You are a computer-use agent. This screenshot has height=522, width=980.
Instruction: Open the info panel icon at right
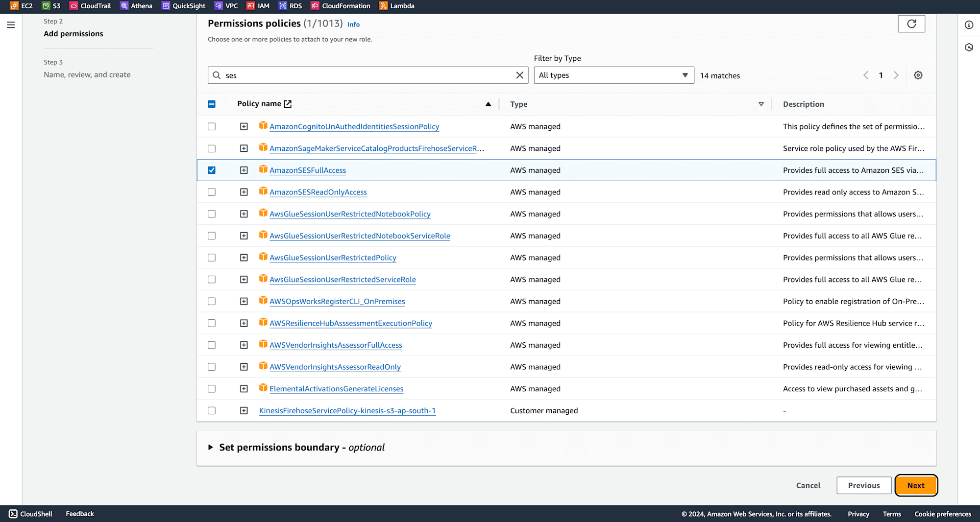click(969, 25)
